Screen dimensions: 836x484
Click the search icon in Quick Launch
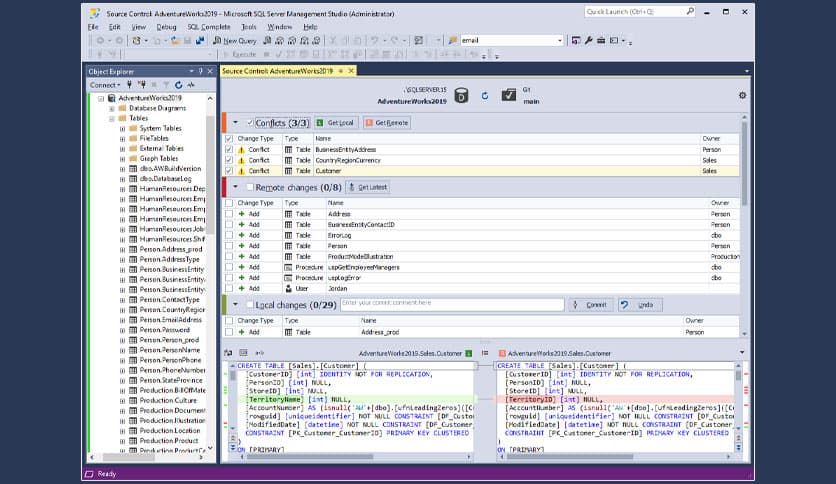[x=690, y=11]
